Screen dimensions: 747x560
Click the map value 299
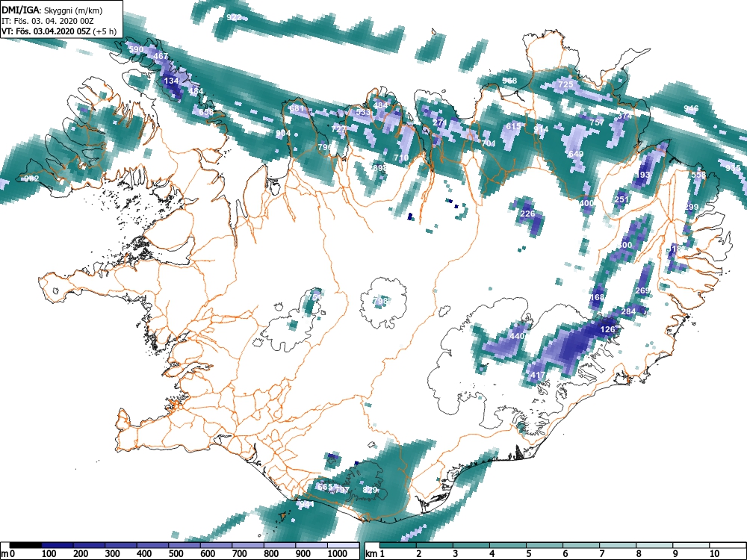(x=691, y=207)
